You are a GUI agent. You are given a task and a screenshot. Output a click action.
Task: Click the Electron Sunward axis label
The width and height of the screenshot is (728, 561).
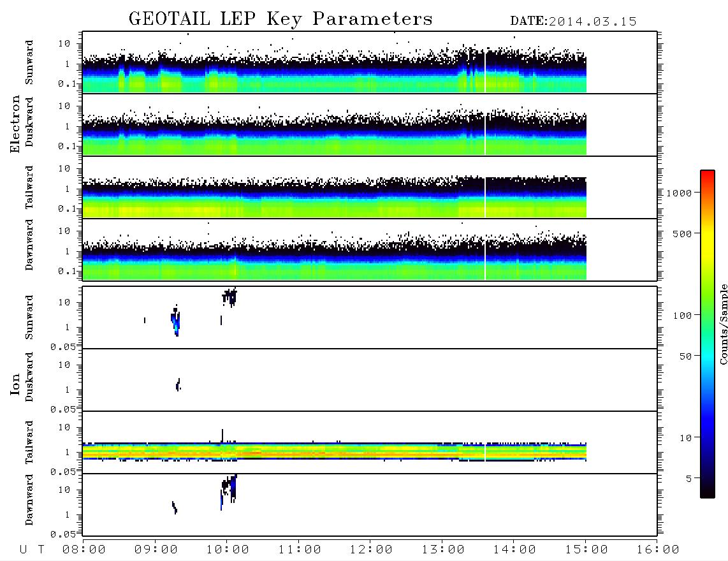click(29, 62)
